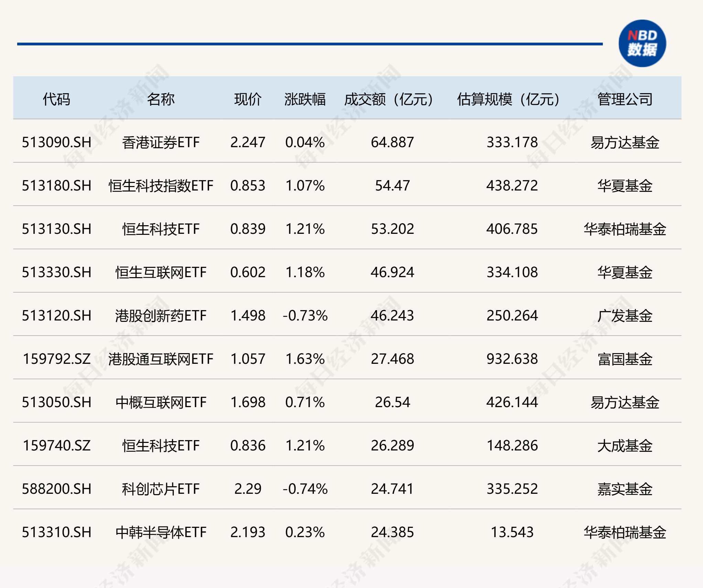
Task: Click the 现价 column header
Action: click(x=248, y=99)
